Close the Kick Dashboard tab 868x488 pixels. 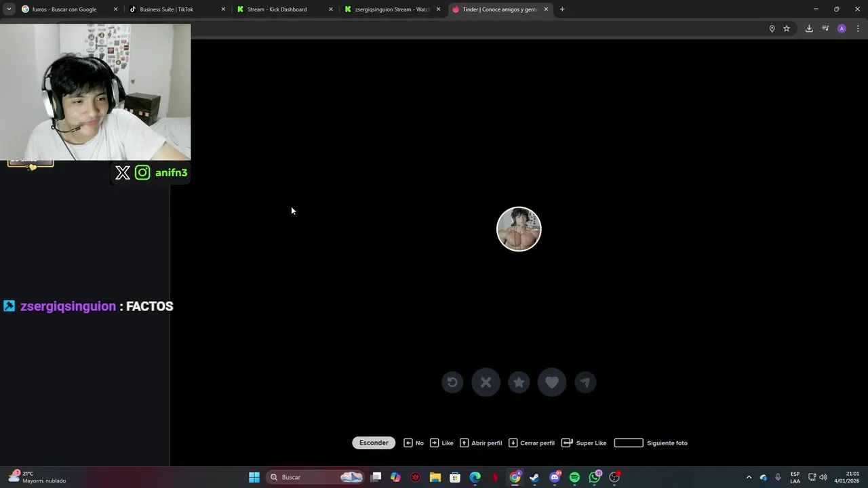point(331,9)
